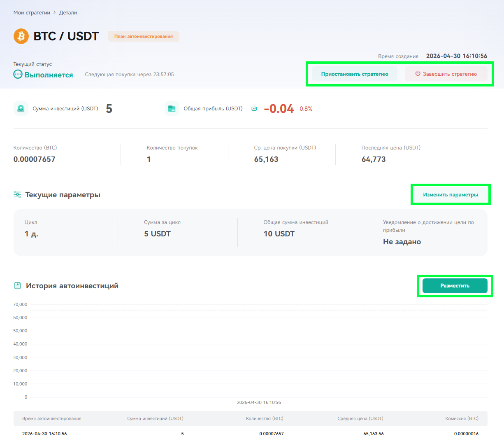504x446 pixels.
Task: Pause strategy via Приостановить стратегию
Action: pyautogui.click(x=355, y=74)
